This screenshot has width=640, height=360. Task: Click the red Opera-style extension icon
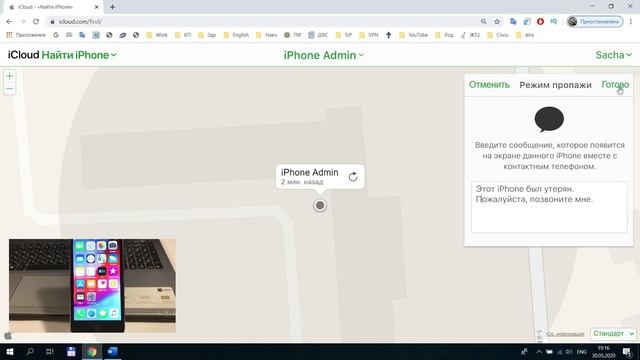540,21
